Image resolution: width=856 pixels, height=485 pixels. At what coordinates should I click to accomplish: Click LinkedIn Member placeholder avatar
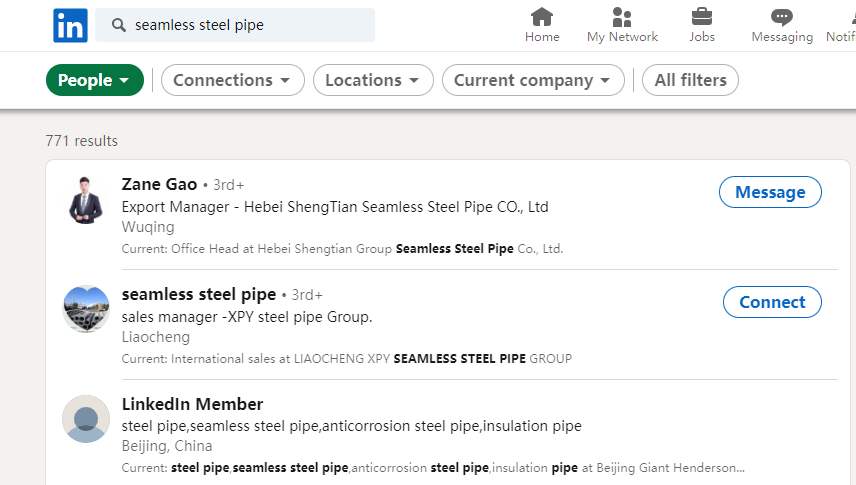pyautogui.click(x=85, y=419)
